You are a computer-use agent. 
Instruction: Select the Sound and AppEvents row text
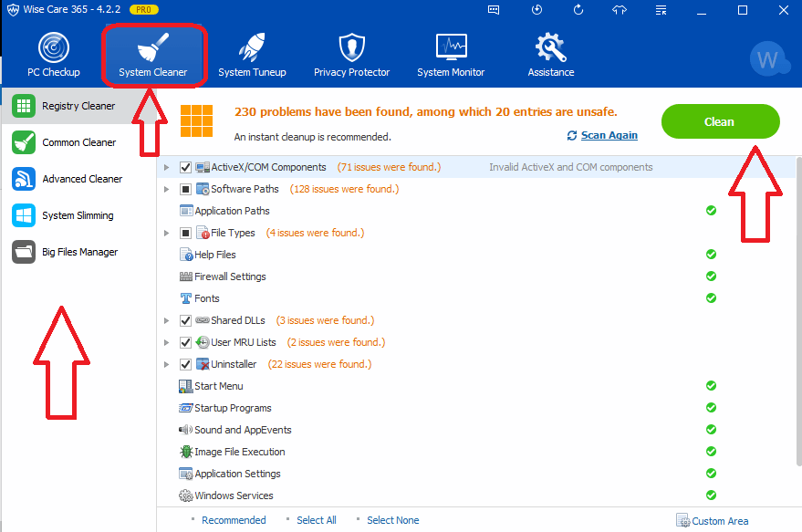(243, 430)
